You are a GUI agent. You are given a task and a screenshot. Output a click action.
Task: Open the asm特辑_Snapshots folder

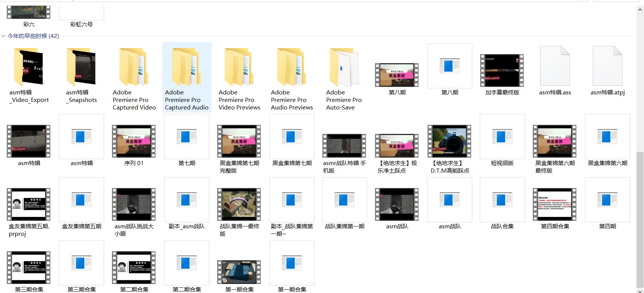pos(82,68)
